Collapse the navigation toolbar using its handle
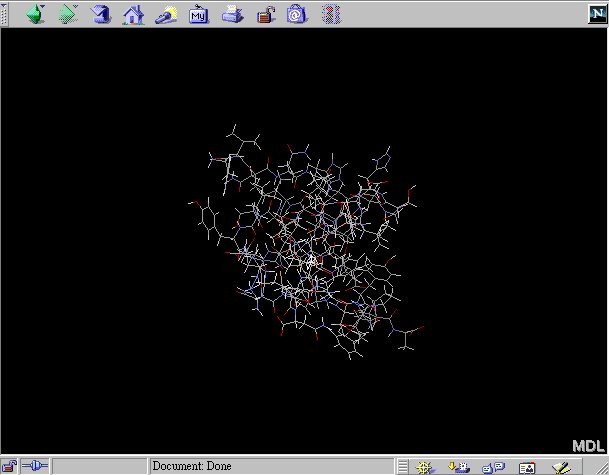This screenshot has width=609, height=475. 3,14
